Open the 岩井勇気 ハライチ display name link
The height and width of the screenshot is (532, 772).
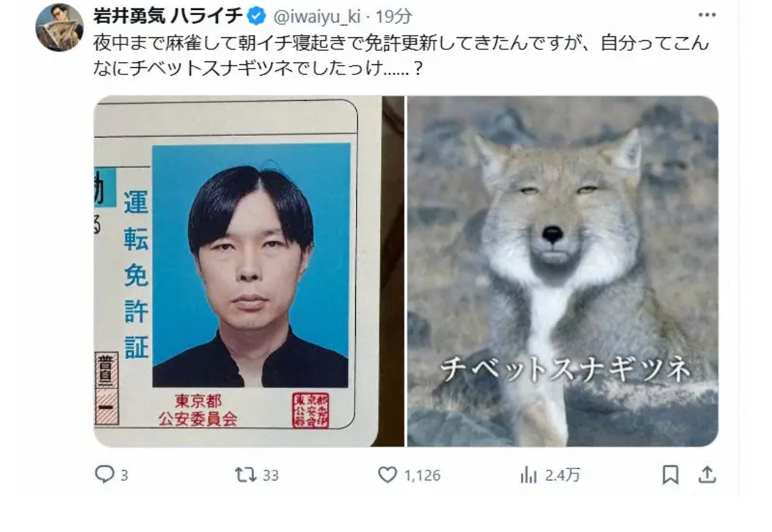168,16
